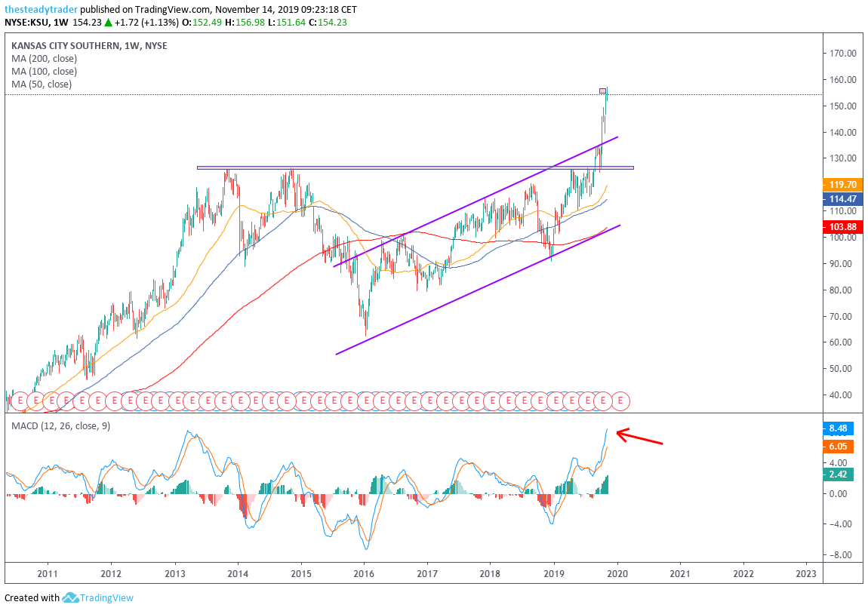Click the orange 6.05 signal value badge
The image size is (868, 611).
click(x=838, y=447)
